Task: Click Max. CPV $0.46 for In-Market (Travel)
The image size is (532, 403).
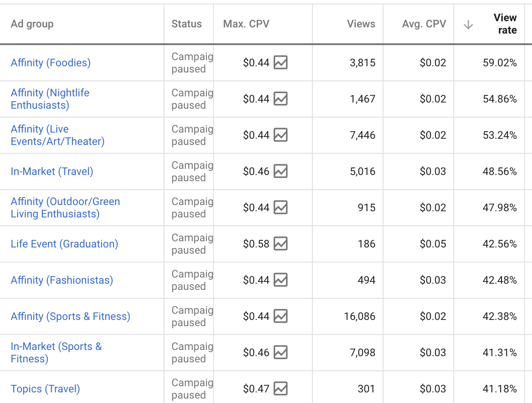Action: tap(256, 171)
